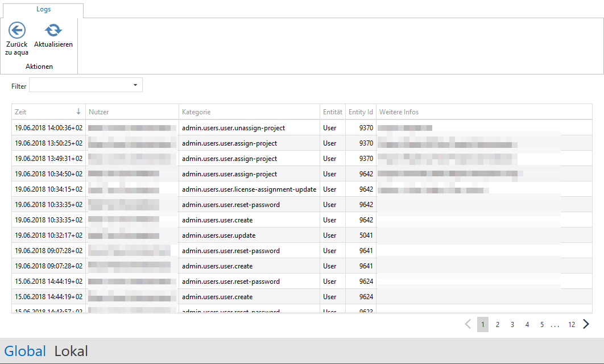Viewport: 604px width, 364px height.
Task: Sort by Entity Id column header
Action: 361,112
